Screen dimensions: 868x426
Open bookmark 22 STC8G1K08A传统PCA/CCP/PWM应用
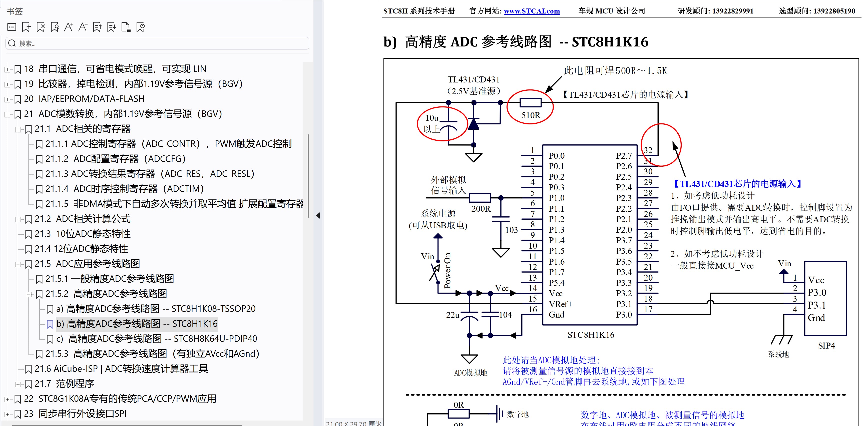pos(120,399)
